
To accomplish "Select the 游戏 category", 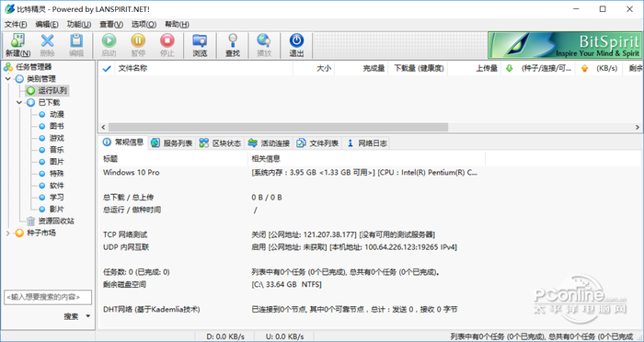I will [x=57, y=138].
